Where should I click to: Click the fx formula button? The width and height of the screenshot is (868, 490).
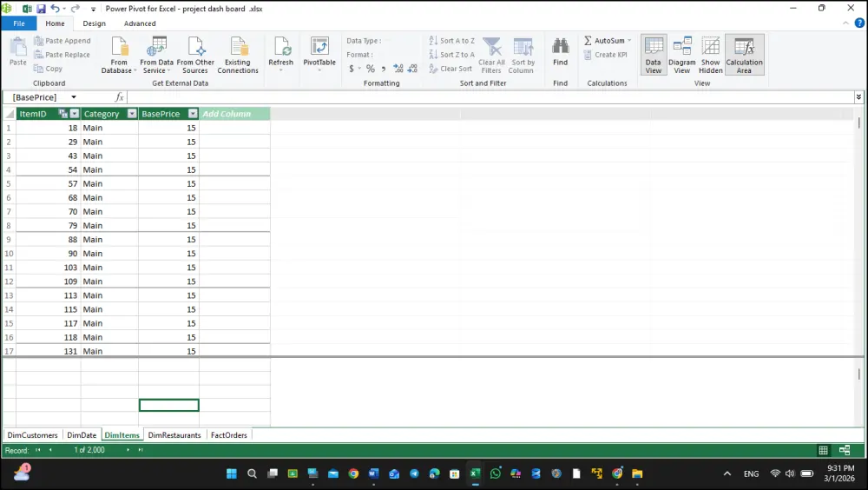119,97
